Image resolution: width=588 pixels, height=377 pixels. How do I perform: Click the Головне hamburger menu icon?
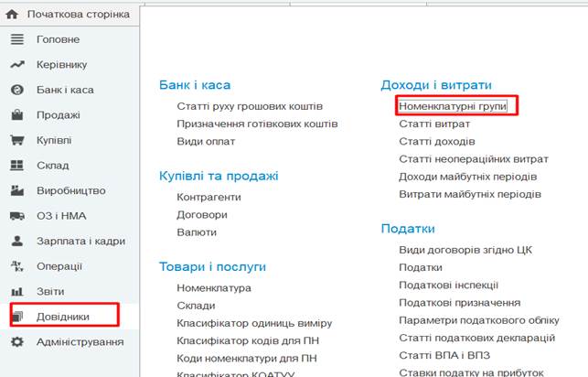tap(16, 39)
